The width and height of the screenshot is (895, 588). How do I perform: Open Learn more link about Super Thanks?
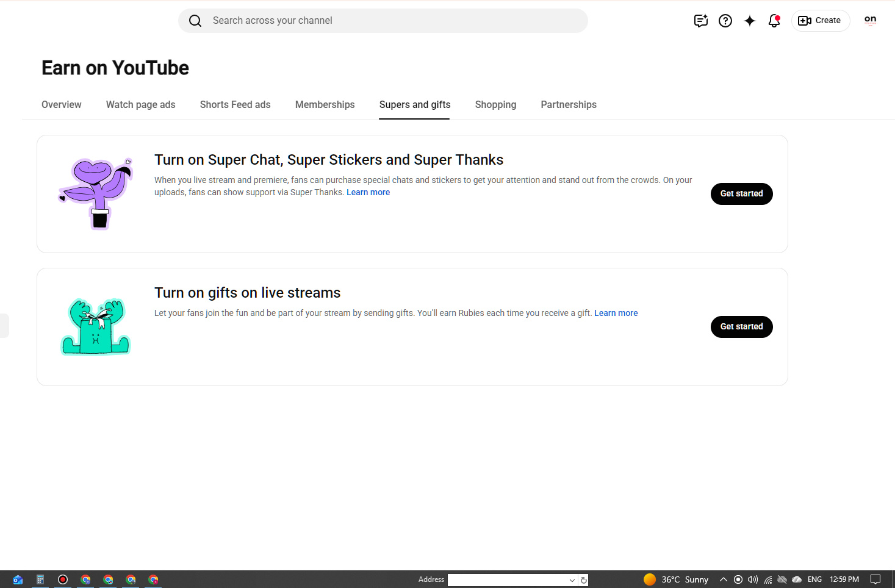[368, 192]
